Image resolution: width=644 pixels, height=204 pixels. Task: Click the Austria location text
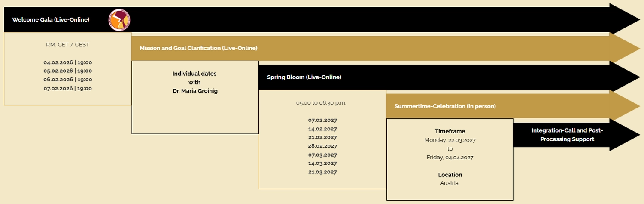449,183
